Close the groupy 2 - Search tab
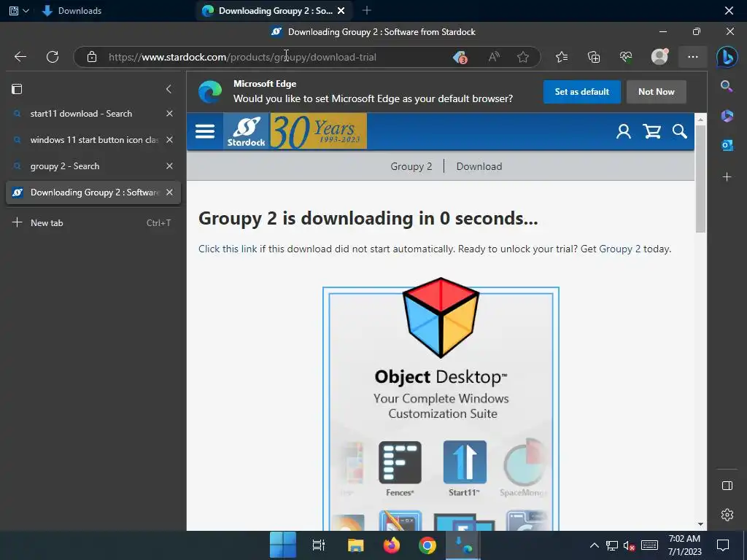The height and width of the screenshot is (560, 747). click(169, 166)
